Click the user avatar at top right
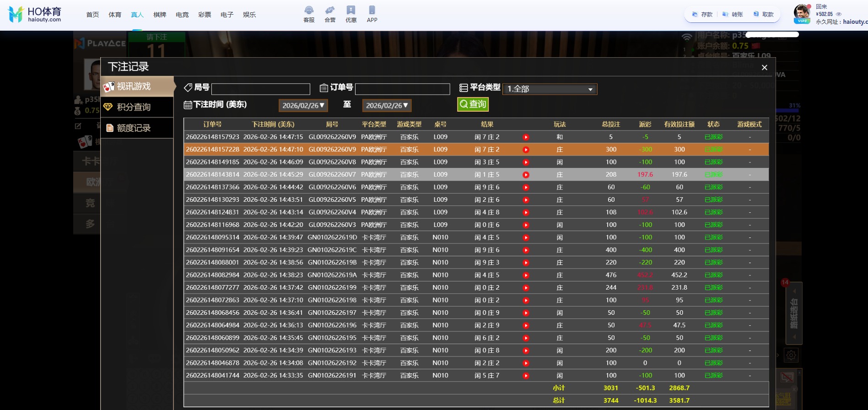The image size is (868, 410). (x=802, y=13)
